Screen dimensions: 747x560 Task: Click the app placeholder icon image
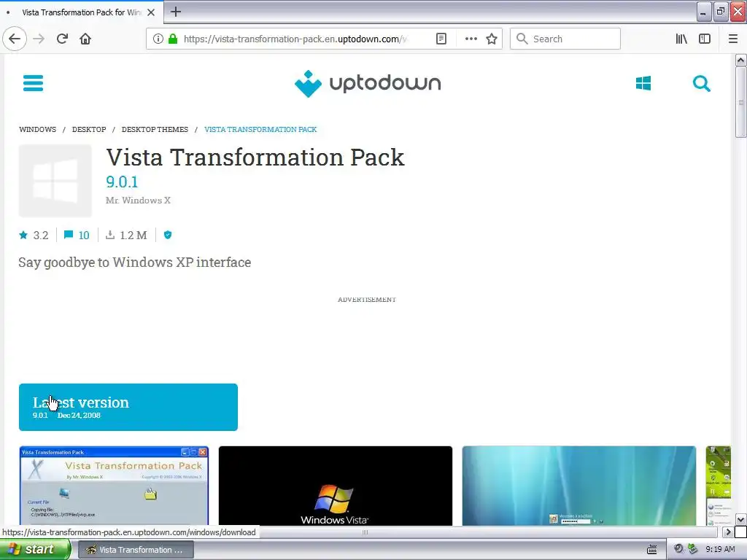point(55,181)
